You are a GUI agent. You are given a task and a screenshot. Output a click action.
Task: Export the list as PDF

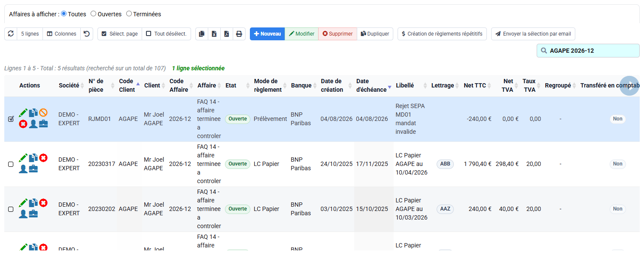point(227,34)
